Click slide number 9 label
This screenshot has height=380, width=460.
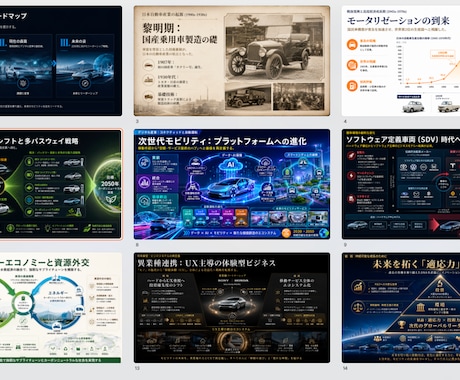(x=345, y=245)
